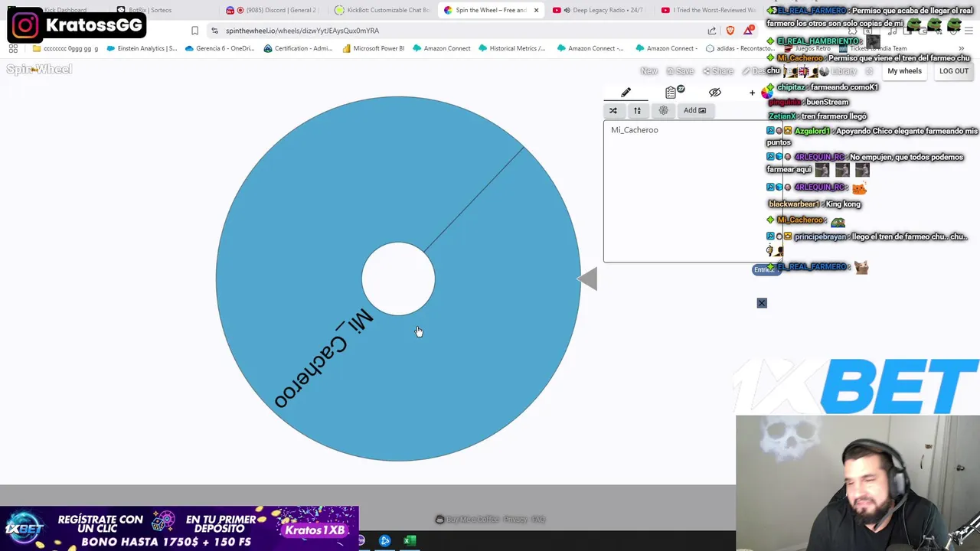
Task: Switch to the Kick Dashboard tab
Action: click(x=64, y=10)
